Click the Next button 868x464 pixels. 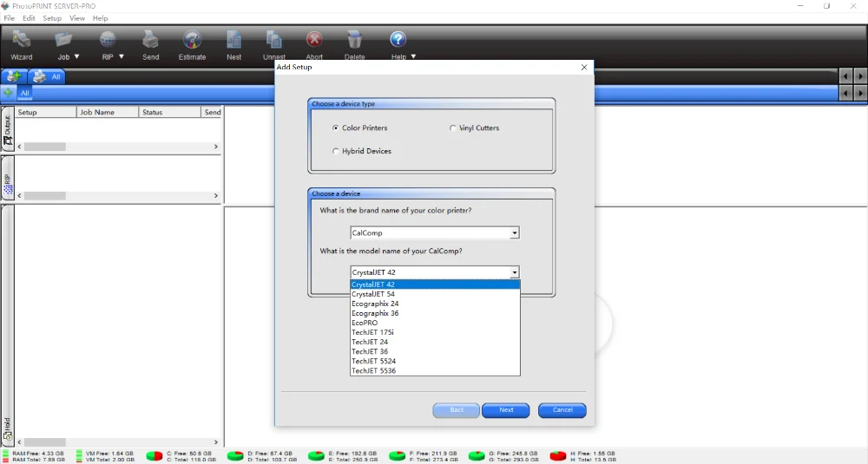point(506,410)
